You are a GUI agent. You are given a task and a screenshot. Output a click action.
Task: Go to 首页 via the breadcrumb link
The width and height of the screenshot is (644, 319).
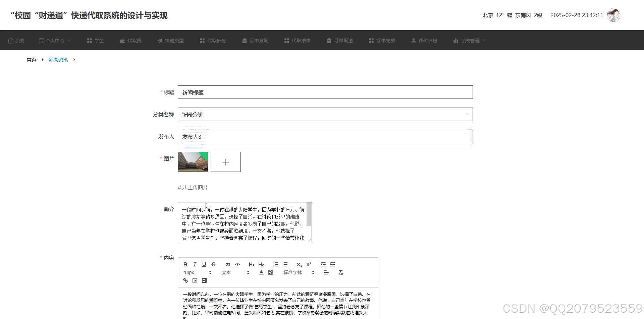click(31, 59)
